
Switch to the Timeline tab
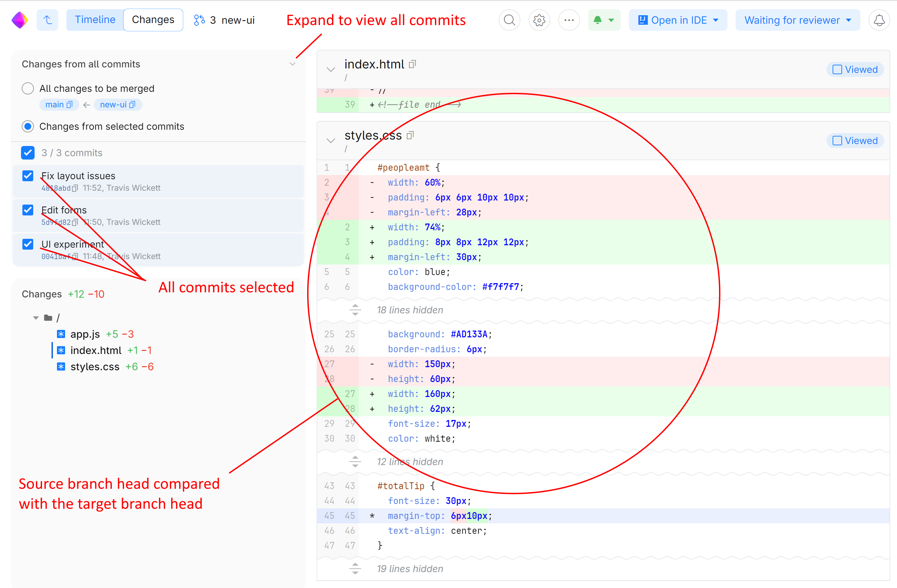pos(95,20)
